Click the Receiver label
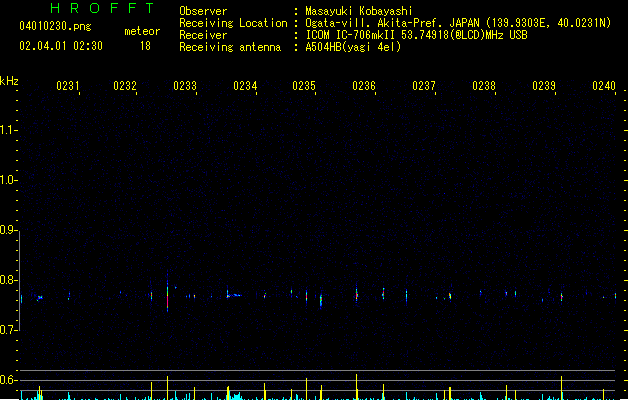Image resolution: width=629 pixels, height=400 pixels. [x=203, y=35]
